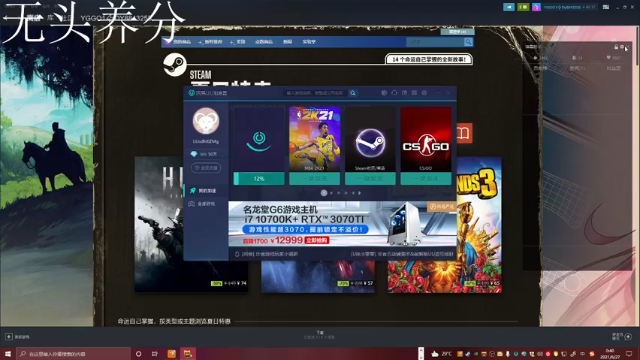Expand the account name dropdown in Steam header
Image resolution: width=640 pixels, height=360 pixels.
pyautogui.click(x=569, y=7)
